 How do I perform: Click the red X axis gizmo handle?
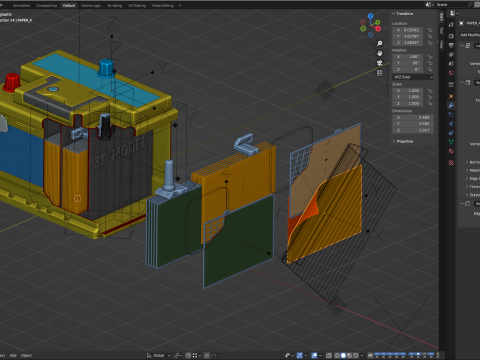[378, 29]
